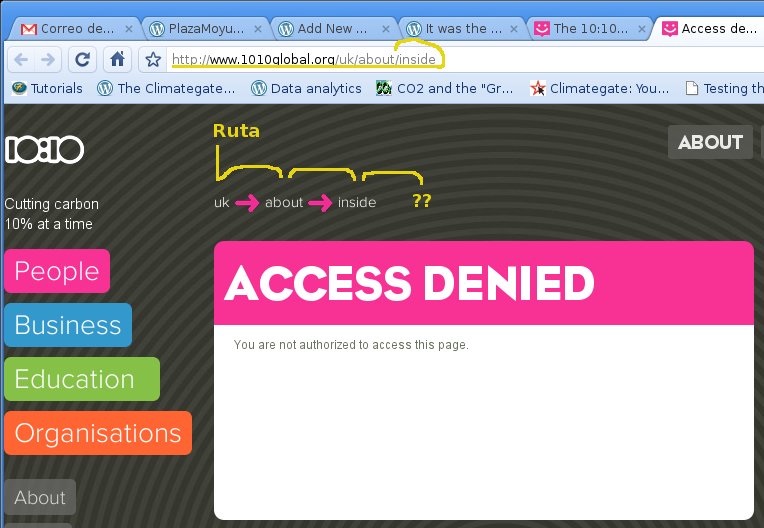This screenshot has height=528, width=764.
Task: Select the Organisations category button
Action: (98, 433)
